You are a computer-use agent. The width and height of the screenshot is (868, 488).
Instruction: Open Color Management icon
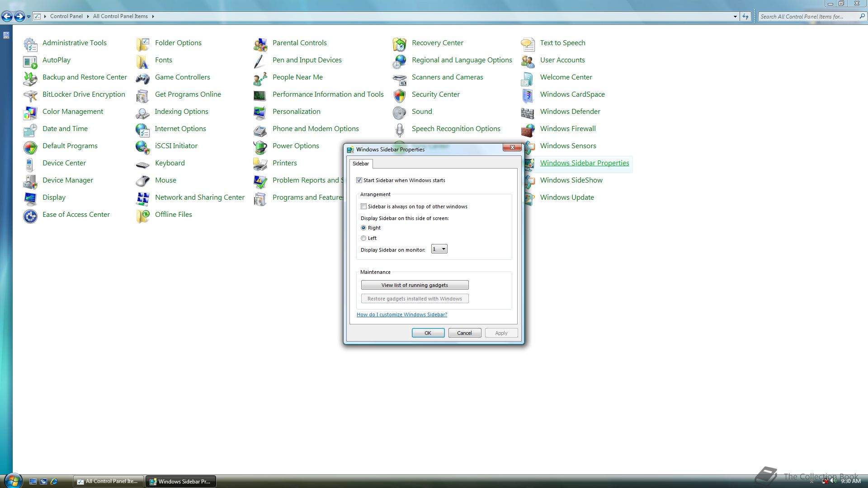[30, 113]
